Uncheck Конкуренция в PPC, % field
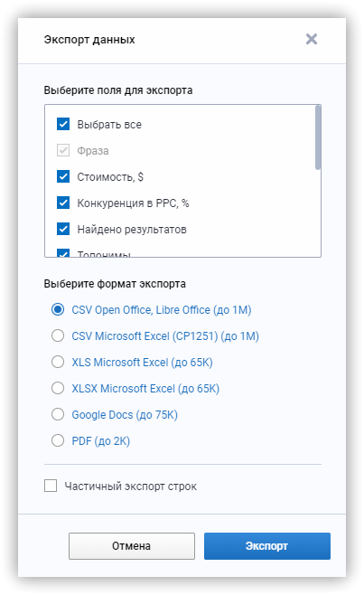364x595 pixels. 63,203
